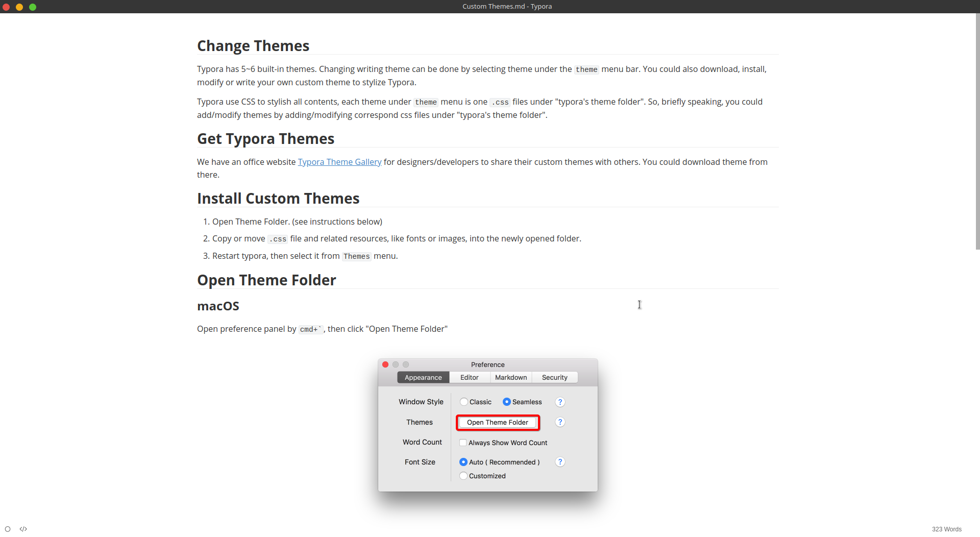Click the Classic radio button in the Preference image

point(463,402)
